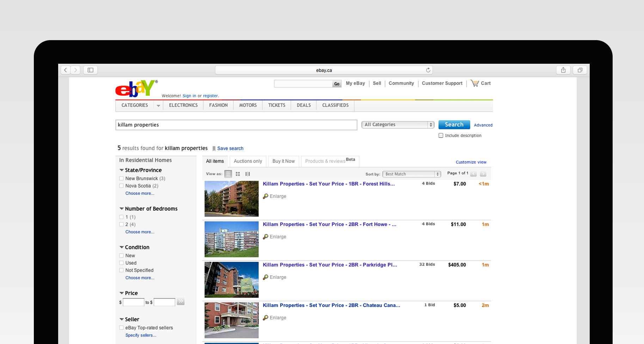Viewport: 644px width, 344px height.
Task: Switch to gallery grid view
Action: [238, 174]
